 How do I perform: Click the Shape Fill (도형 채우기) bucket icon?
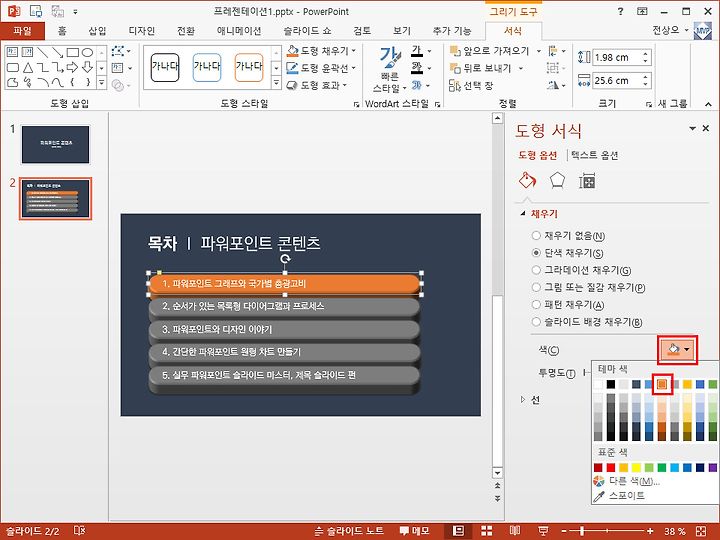[x=292, y=51]
